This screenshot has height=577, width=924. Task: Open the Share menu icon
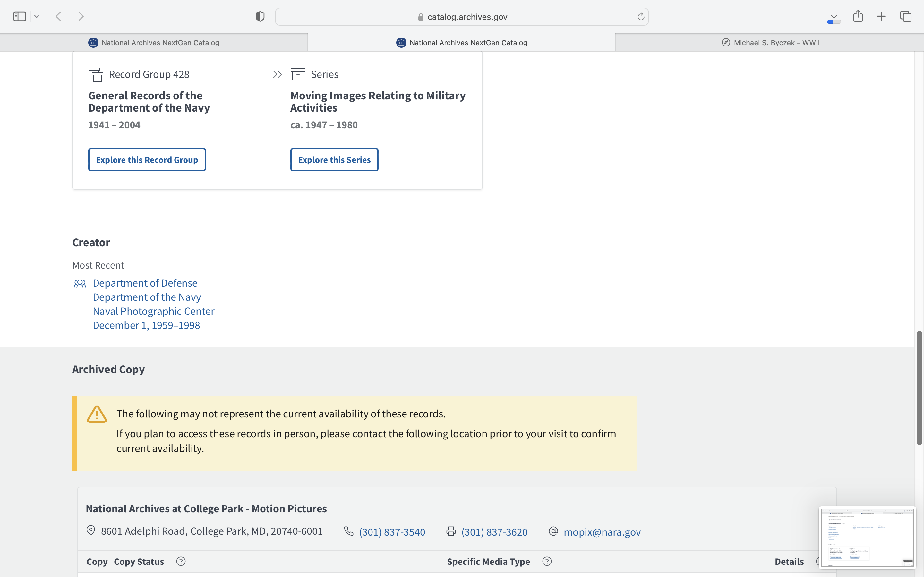click(858, 16)
